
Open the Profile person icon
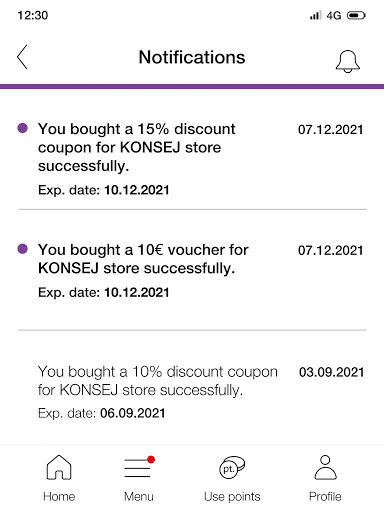[325, 467]
